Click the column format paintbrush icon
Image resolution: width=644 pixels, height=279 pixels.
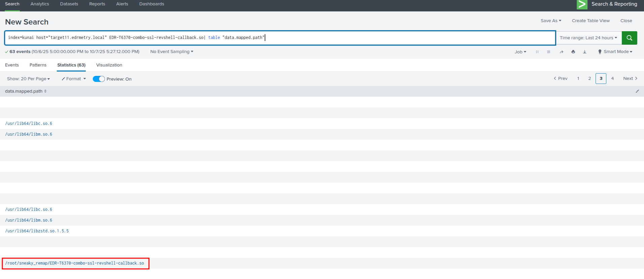pyautogui.click(x=637, y=91)
